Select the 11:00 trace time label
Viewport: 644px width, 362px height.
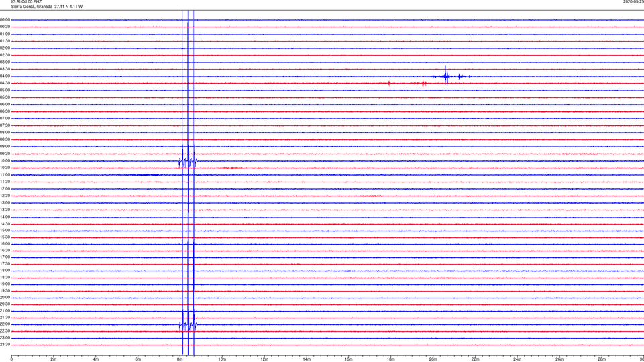click(5, 175)
